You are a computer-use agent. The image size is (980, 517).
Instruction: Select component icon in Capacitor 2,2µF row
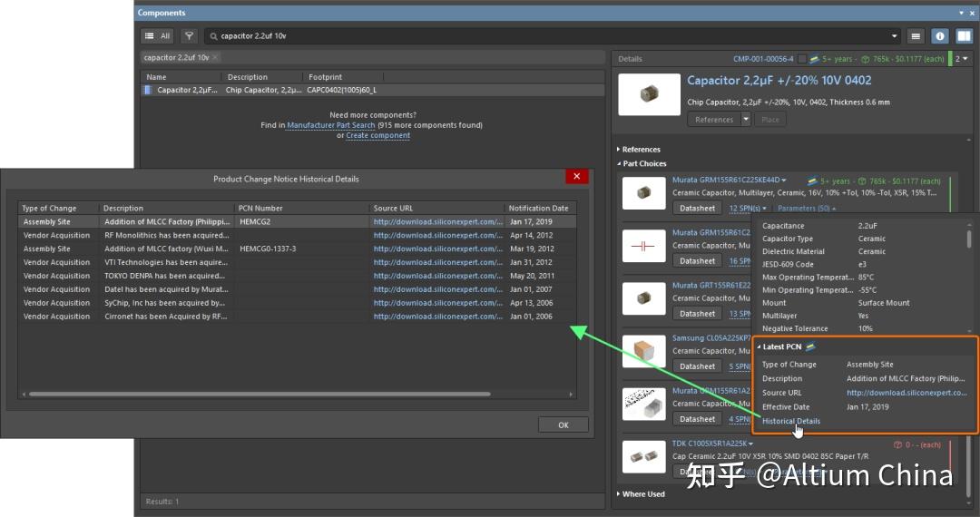(148, 90)
